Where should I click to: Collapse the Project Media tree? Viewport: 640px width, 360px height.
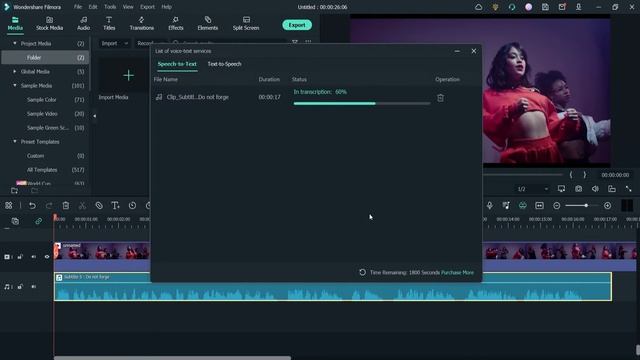point(15,43)
